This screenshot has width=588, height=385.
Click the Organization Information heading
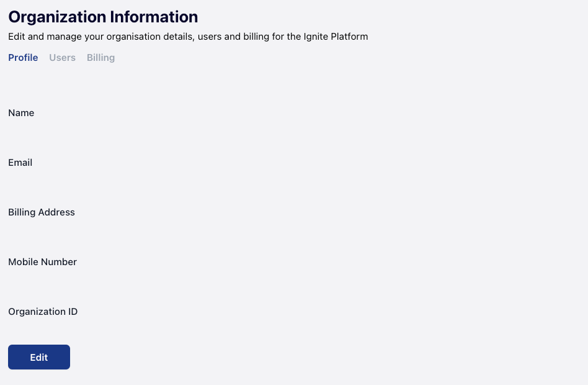point(103,17)
